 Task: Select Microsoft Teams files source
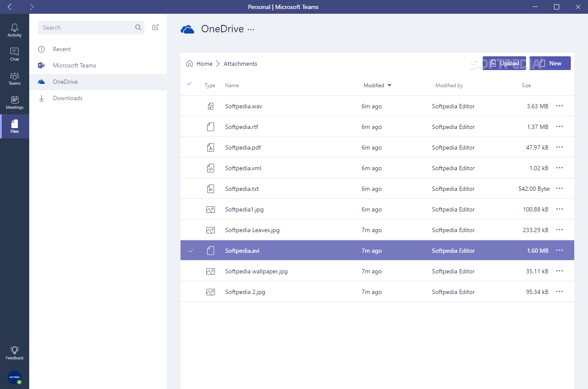click(98, 65)
